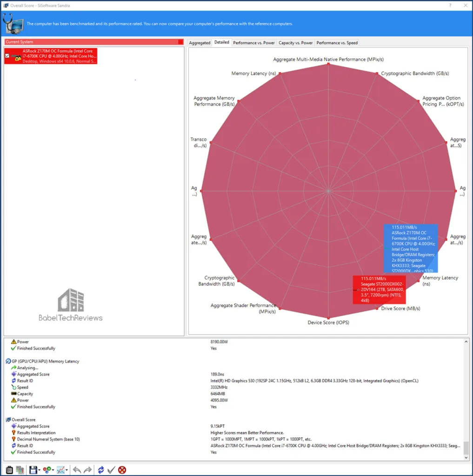
Task: Click the red Current System color square
Action: pos(180,42)
